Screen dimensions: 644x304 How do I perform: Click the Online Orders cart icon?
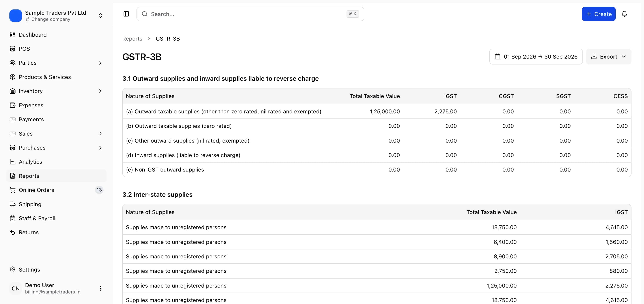(x=12, y=190)
